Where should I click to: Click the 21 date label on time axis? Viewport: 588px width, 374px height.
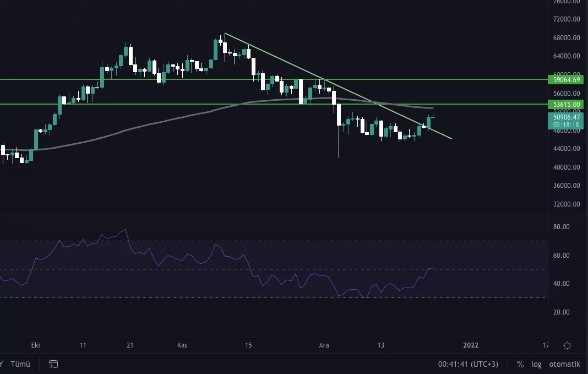pyautogui.click(x=130, y=345)
